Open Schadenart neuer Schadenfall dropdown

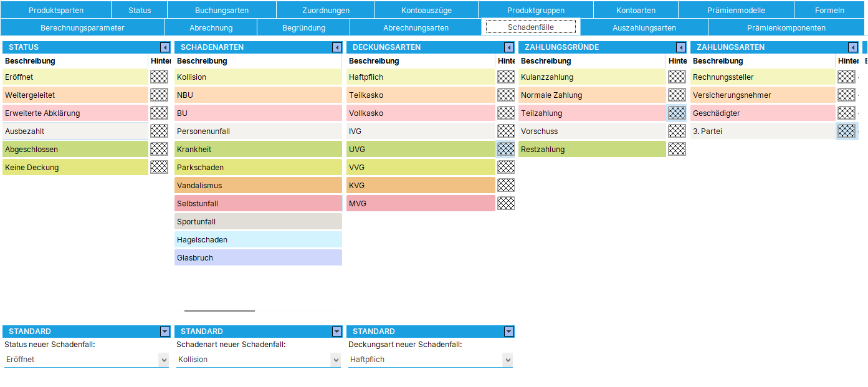tap(336, 360)
